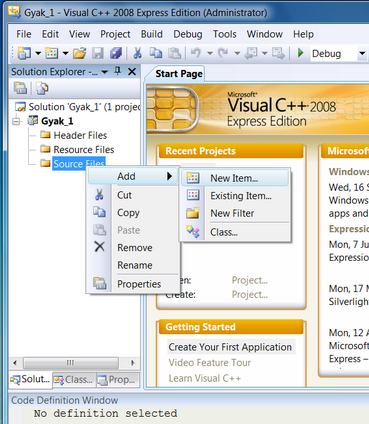Screen dimensions: 369x424
Task: Choose Class... in the Add submenu
Action: click(x=235, y=232)
